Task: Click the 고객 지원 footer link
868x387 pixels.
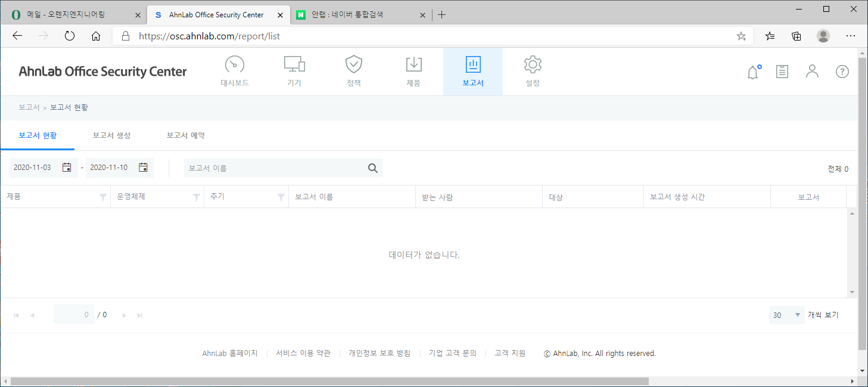Action: coord(509,352)
